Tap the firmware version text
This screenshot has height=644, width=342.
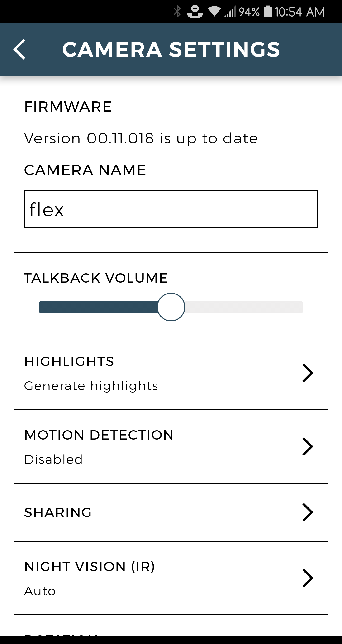click(141, 138)
